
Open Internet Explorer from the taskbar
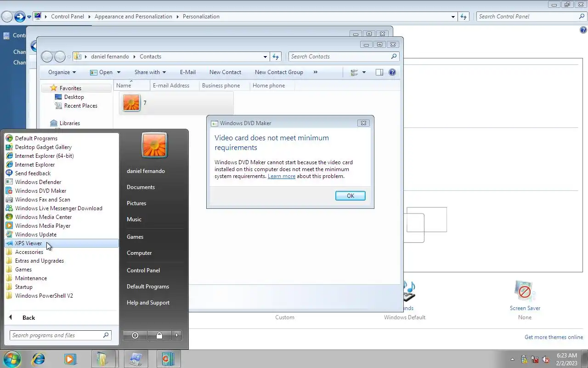39,359
